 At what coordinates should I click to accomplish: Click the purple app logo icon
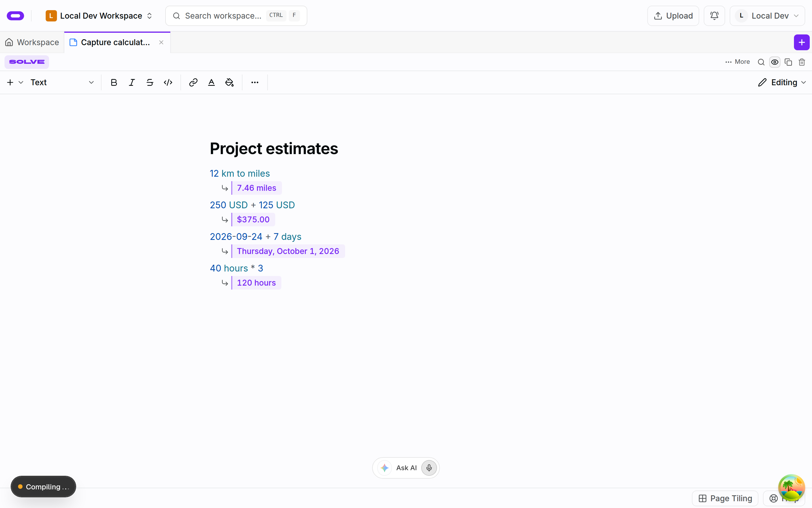(x=16, y=16)
